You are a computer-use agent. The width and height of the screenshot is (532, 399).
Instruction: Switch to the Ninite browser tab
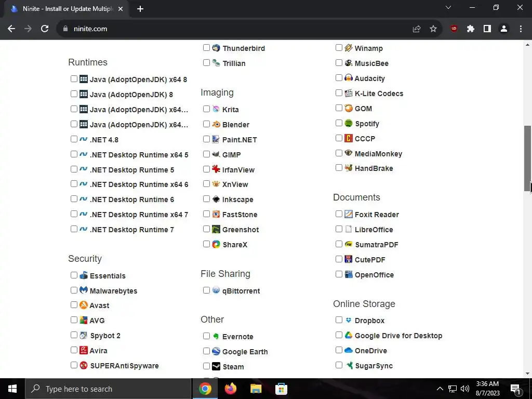pyautogui.click(x=66, y=9)
